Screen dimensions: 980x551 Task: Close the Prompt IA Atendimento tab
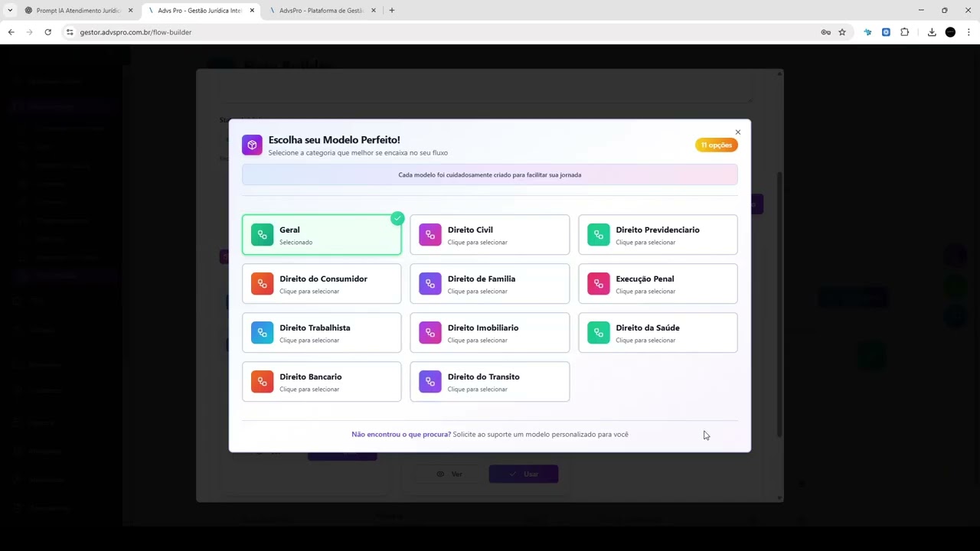(x=130, y=11)
